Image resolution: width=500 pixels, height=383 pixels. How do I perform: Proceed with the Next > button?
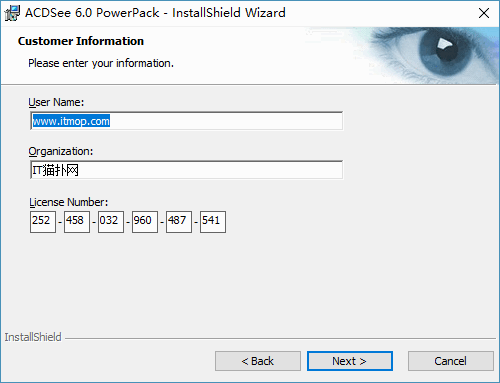pos(350,361)
